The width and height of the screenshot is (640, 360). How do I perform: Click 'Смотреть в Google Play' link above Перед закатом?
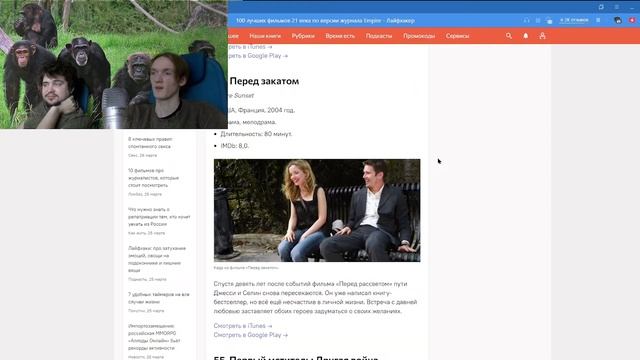(258, 56)
